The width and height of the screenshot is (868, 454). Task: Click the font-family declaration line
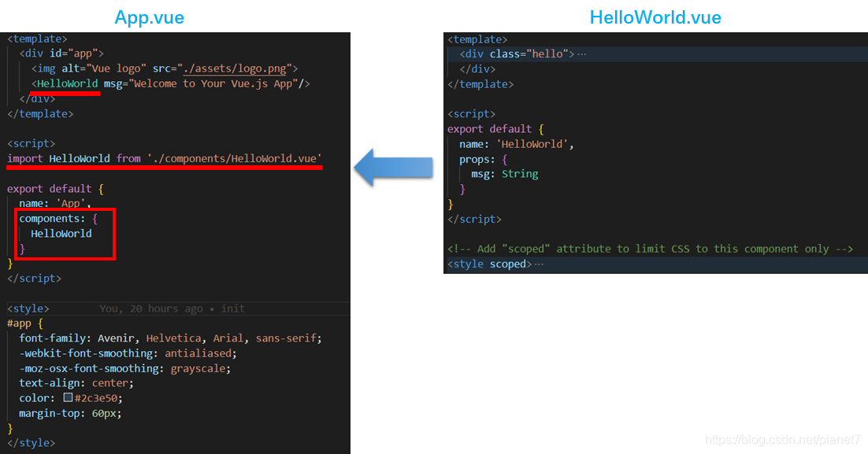tap(170, 338)
